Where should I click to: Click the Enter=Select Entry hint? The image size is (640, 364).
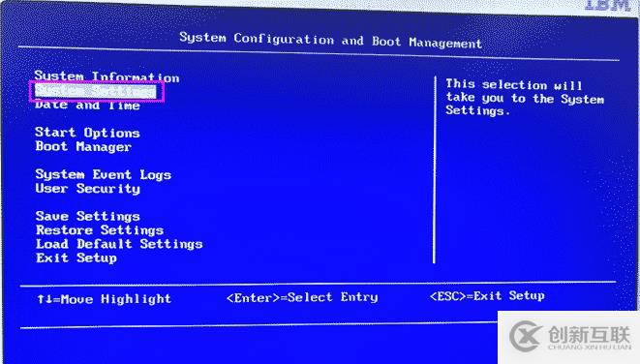(x=302, y=297)
